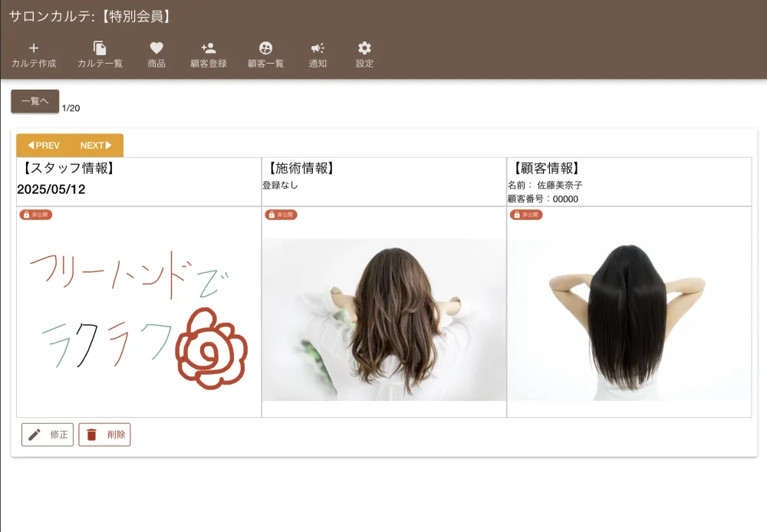Go to previous record with PREV
This screenshot has width=767, height=532.
click(44, 146)
